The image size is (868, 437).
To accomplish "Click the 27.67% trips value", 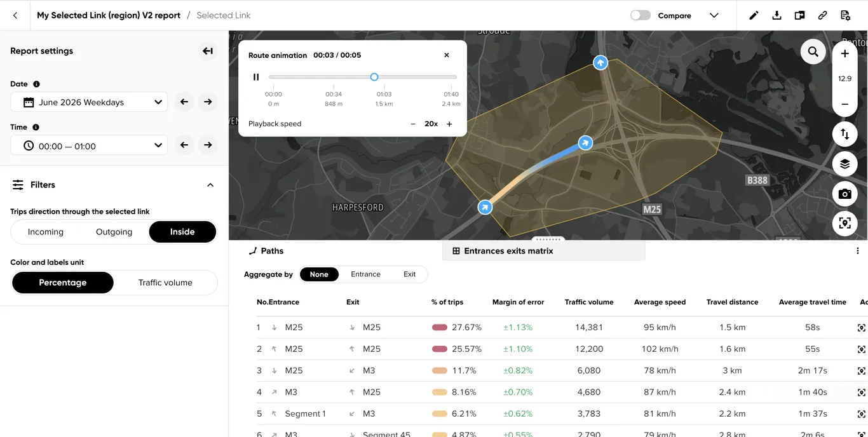I will coord(466,328).
